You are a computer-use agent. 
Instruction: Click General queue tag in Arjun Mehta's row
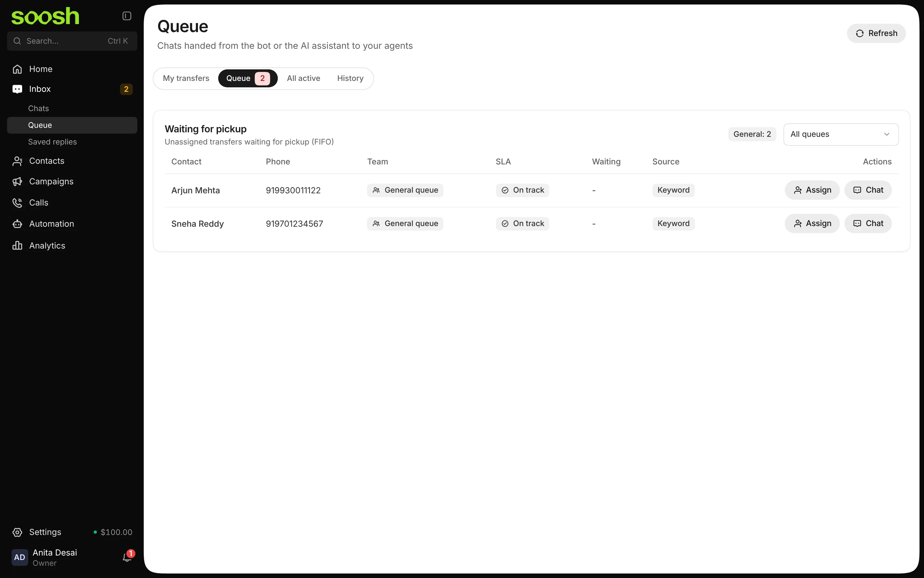click(405, 190)
